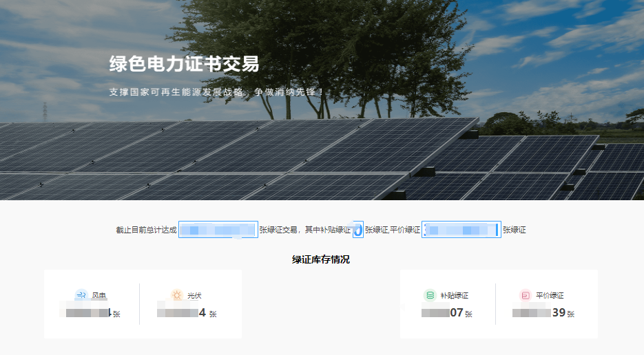Image resolution: width=644 pixels, height=355 pixels.
Task: Select the 平价绿证 card label
Action: point(550,296)
